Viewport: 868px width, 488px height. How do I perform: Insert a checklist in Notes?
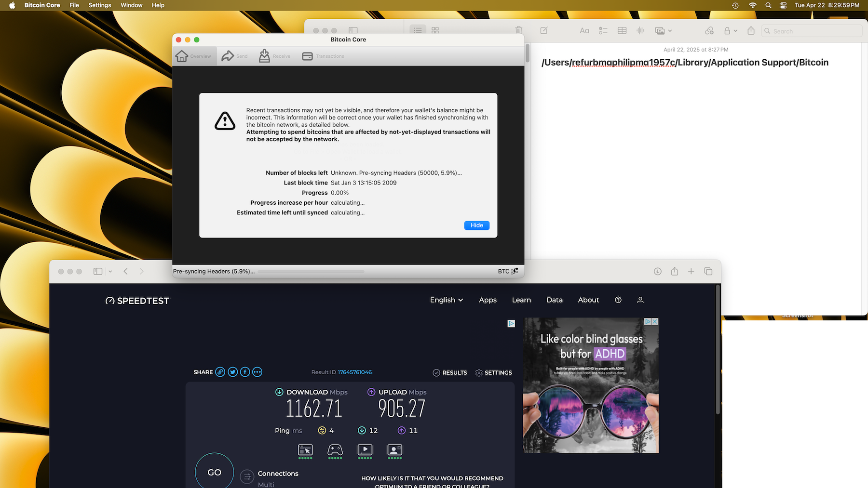(603, 31)
